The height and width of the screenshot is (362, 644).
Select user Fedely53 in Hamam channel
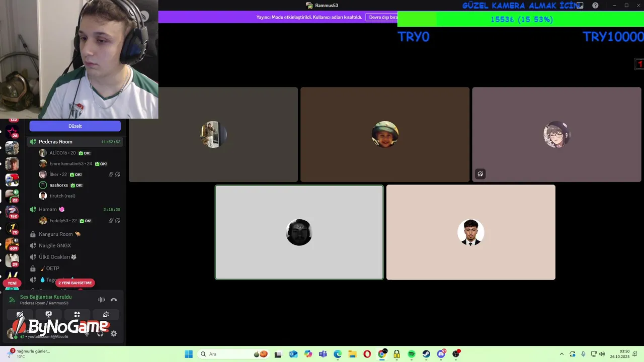(x=80, y=221)
